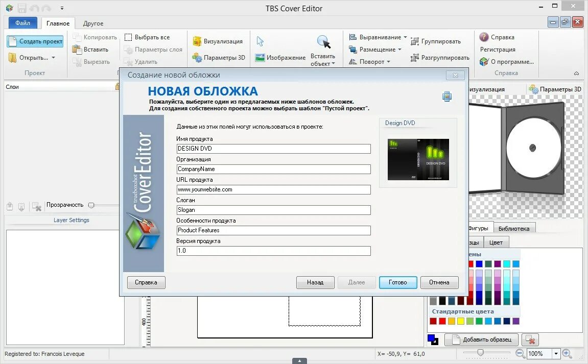Click the Создать проект button
Screen dimensions: 588x364
(35, 41)
